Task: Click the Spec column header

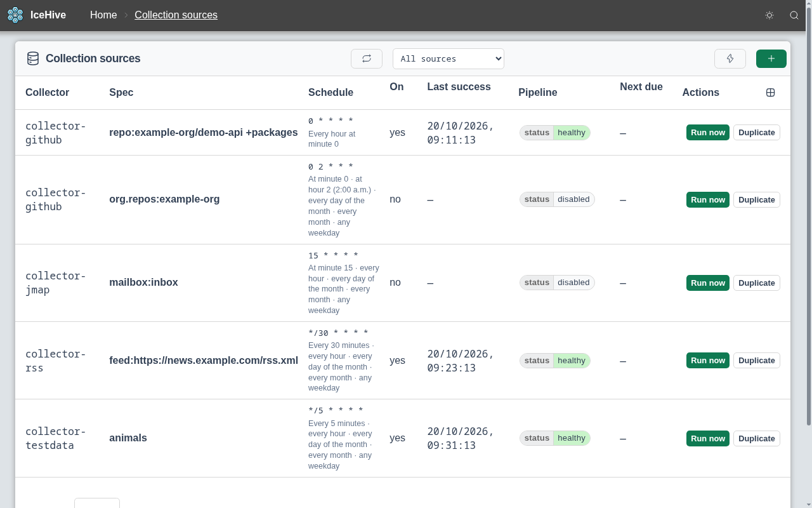Action: (x=121, y=93)
